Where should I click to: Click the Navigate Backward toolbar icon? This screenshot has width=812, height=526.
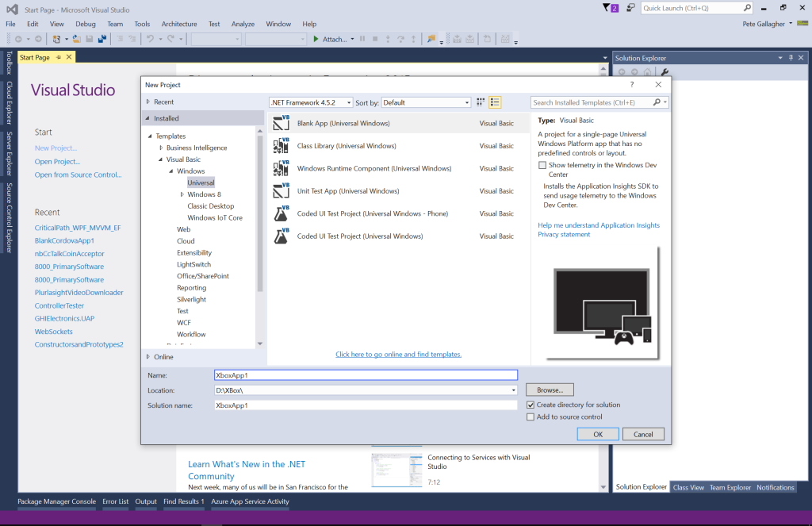click(x=19, y=39)
